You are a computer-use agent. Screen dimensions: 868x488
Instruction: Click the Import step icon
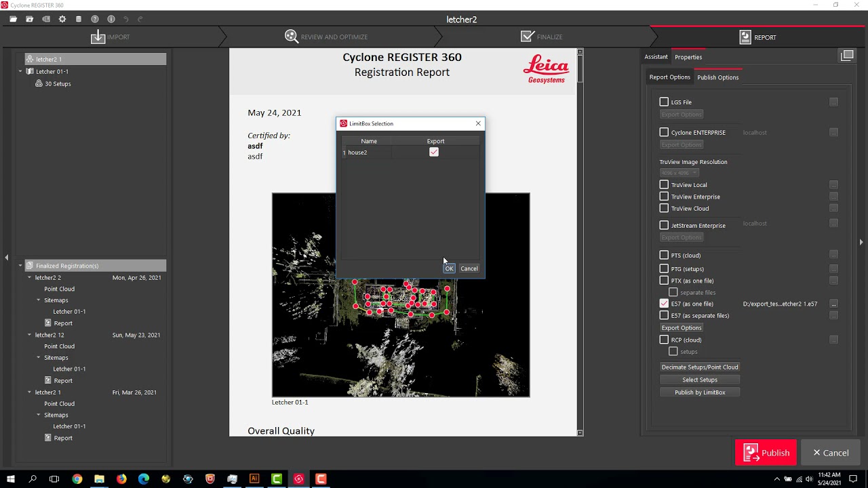[x=98, y=37]
